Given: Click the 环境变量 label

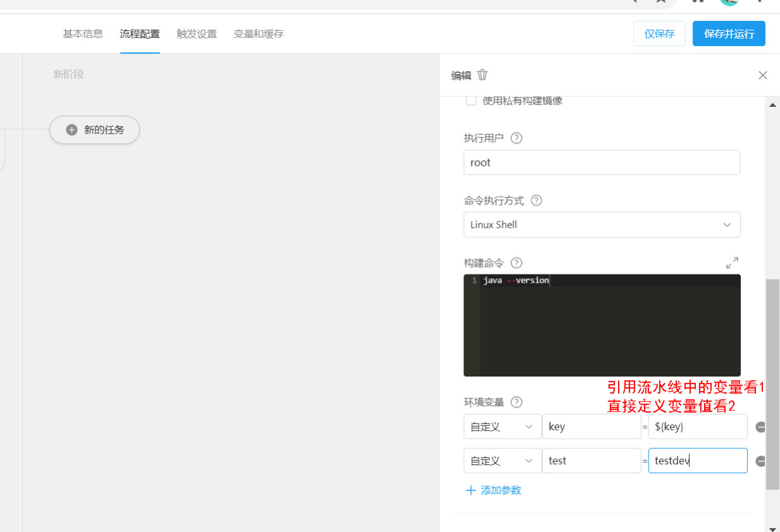Looking at the screenshot, I should click(x=484, y=402).
